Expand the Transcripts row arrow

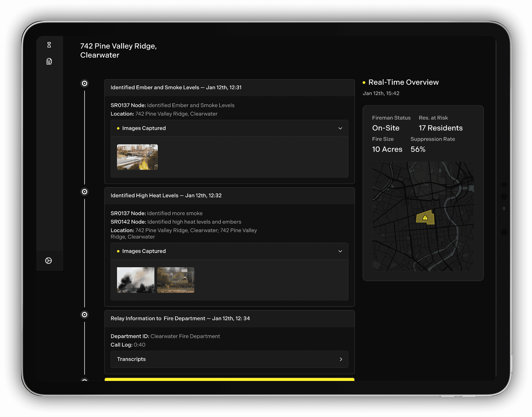tap(341, 359)
